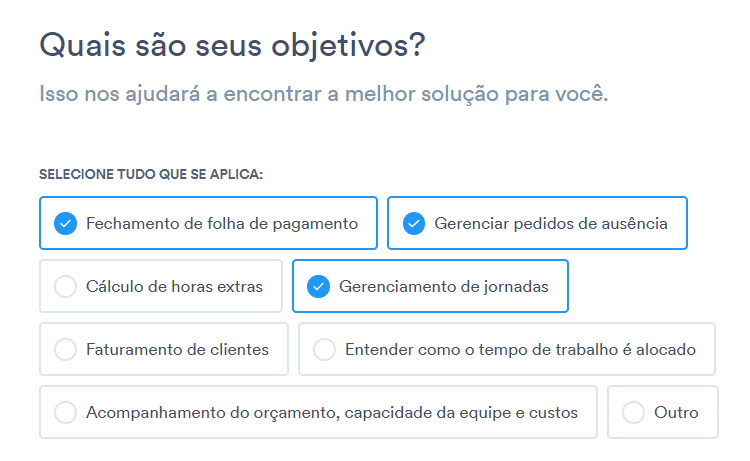Click the 'Fechamento de folha de pagamento' label text
This screenshot has width=750, height=461.
click(x=222, y=224)
